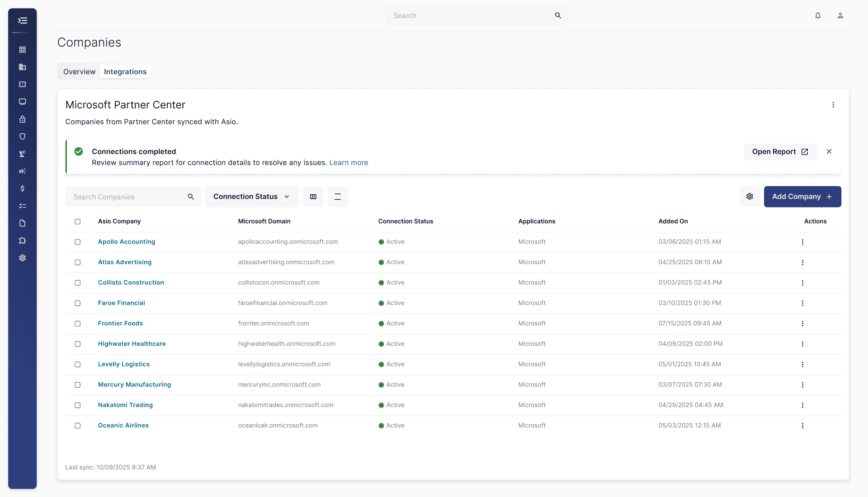Check the Frontier Foods row
868x497 pixels.
[78, 324]
